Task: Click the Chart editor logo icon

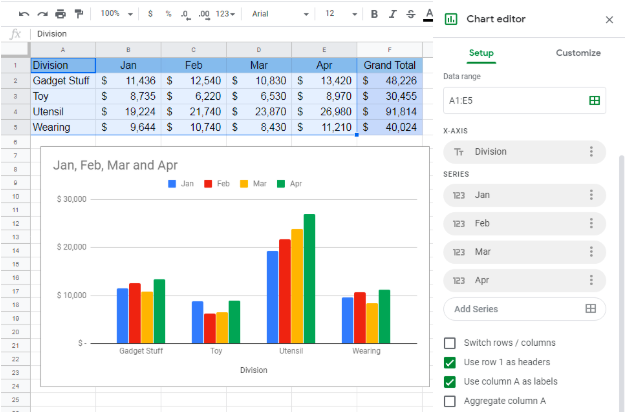Action: click(x=451, y=19)
